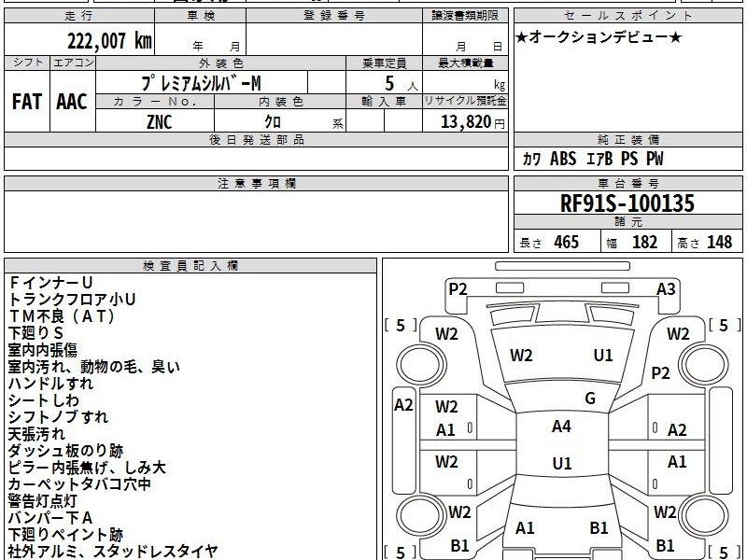Click the roof U1 dent mark
The height and width of the screenshot is (560, 747).
point(562,463)
